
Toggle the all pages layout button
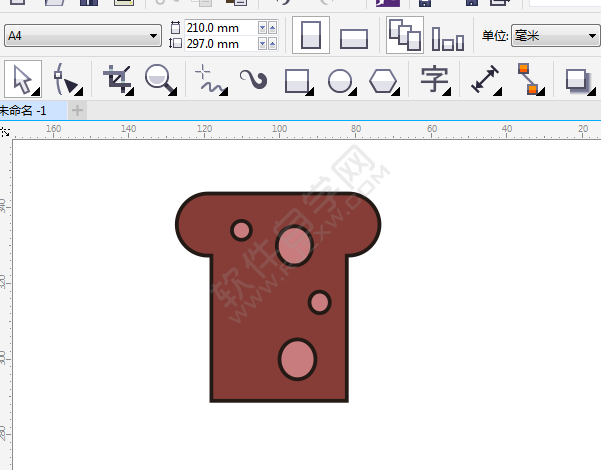[x=404, y=36]
